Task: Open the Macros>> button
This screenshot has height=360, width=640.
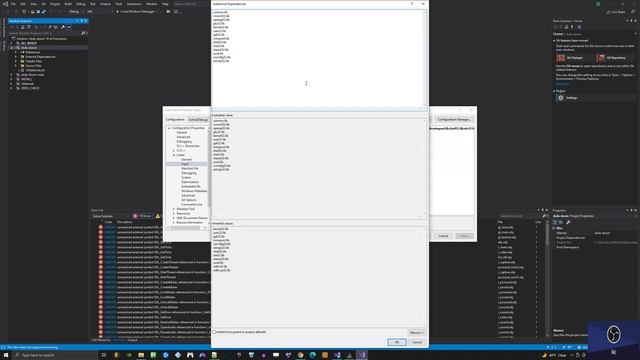Action: pos(416,333)
